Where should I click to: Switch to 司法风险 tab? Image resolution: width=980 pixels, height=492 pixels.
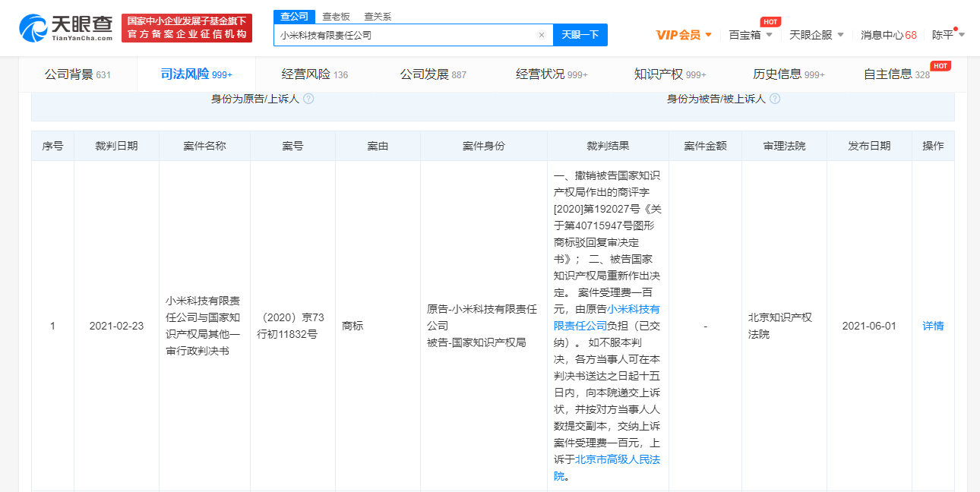click(x=196, y=74)
